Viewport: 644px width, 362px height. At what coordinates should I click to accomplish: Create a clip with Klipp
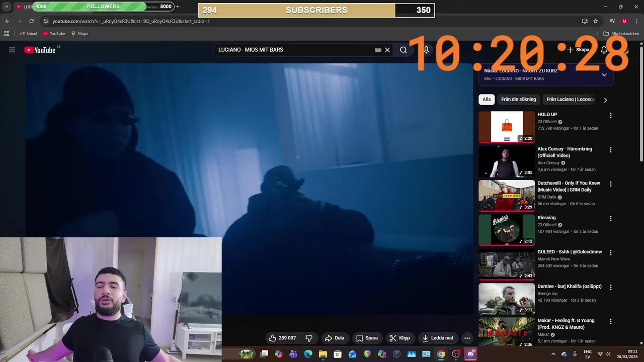tap(400, 338)
